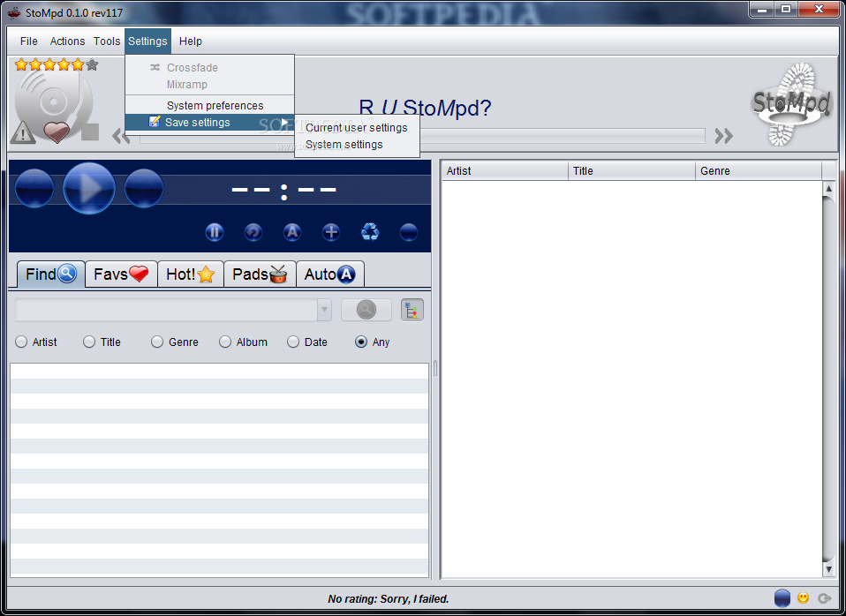Select the Title radio button
The height and width of the screenshot is (616, 846).
point(89,342)
